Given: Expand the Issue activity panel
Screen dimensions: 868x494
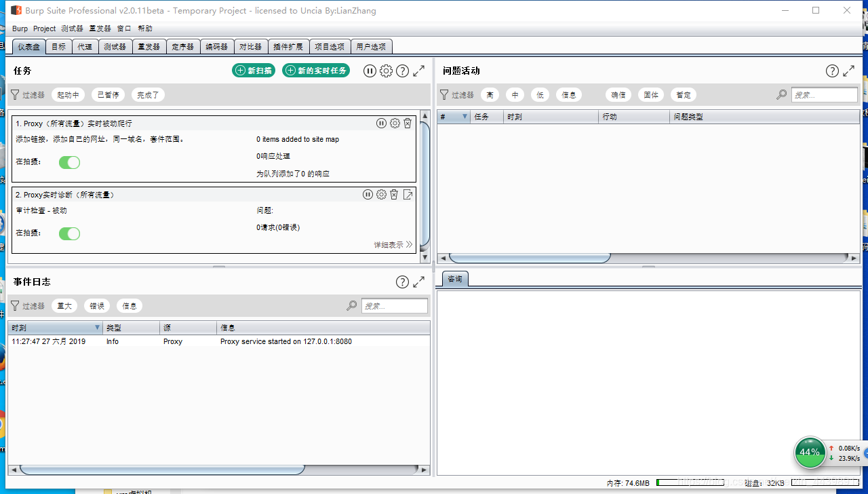Looking at the screenshot, I should pyautogui.click(x=849, y=71).
